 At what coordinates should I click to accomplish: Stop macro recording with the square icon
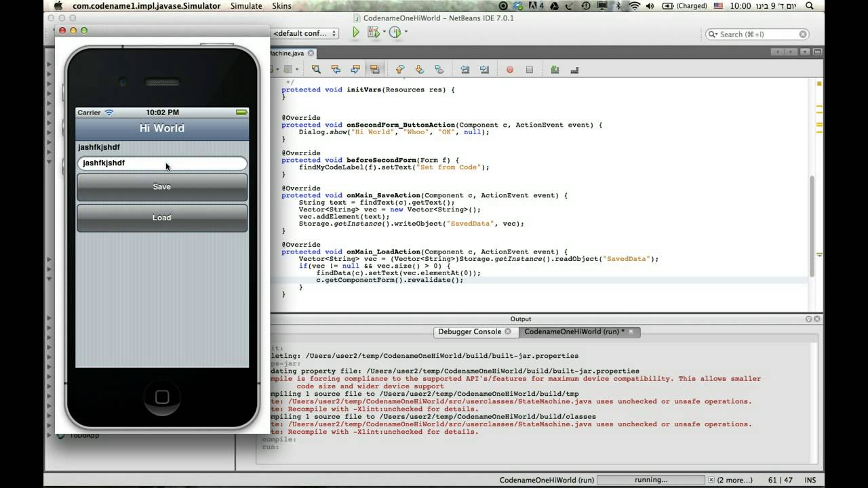pos(530,69)
